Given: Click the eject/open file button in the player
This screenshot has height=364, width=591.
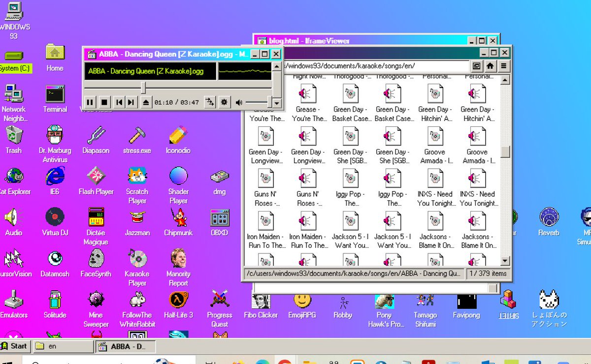Looking at the screenshot, I should coord(146,102).
